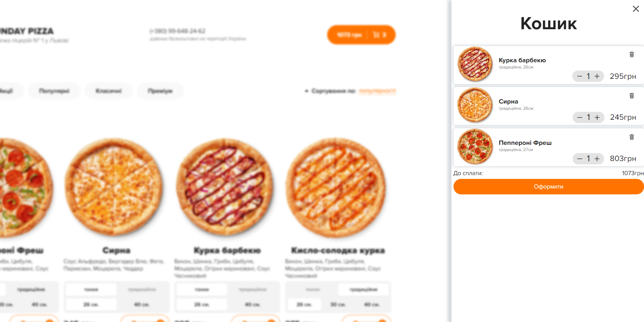The height and width of the screenshot is (322, 644).
Task: Click the Кисло-солодка курка pizza image
Action: 336,187
